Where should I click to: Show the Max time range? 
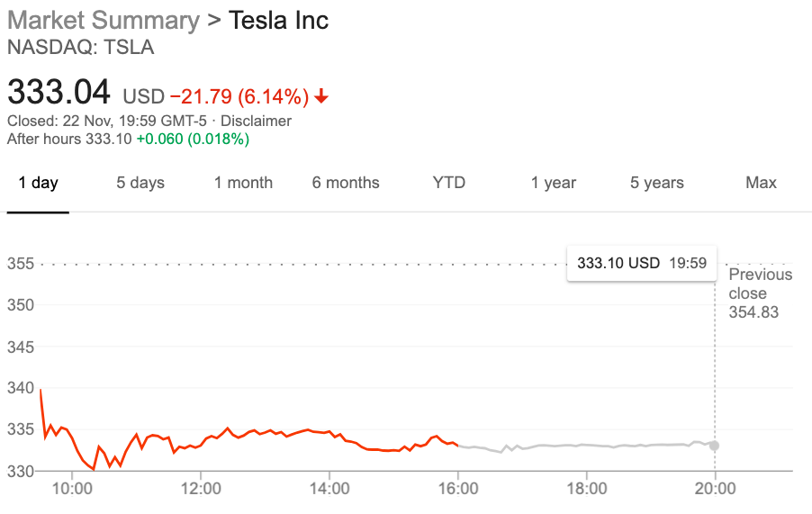point(761,183)
